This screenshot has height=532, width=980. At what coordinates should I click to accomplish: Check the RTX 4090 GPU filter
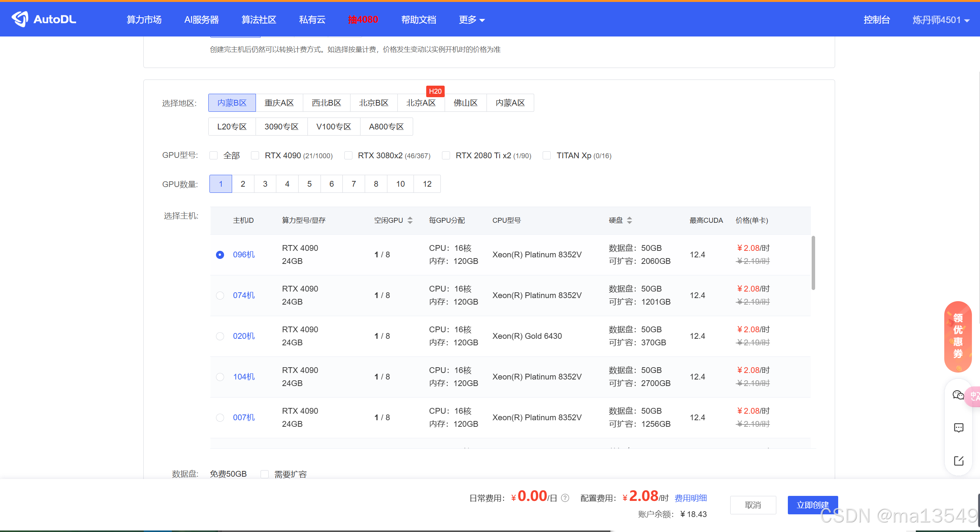[255, 156]
